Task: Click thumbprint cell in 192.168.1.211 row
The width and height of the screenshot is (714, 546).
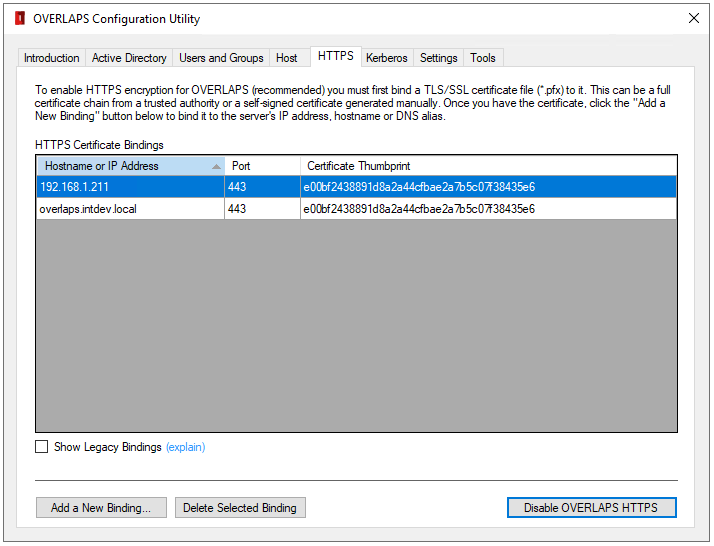Action: [489, 187]
